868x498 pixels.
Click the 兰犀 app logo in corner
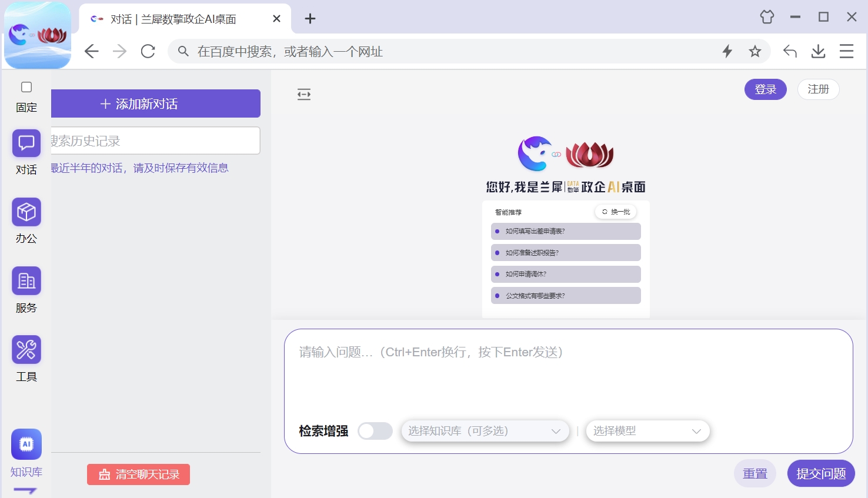[38, 35]
